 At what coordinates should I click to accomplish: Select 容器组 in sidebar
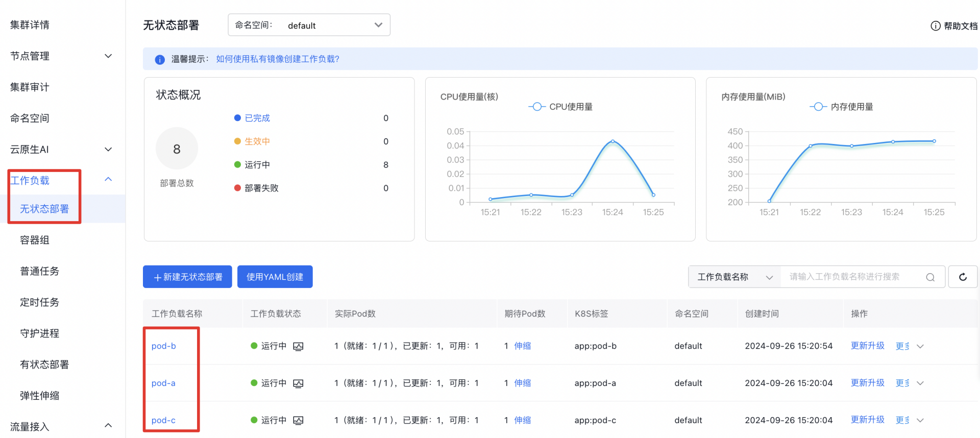(x=35, y=240)
